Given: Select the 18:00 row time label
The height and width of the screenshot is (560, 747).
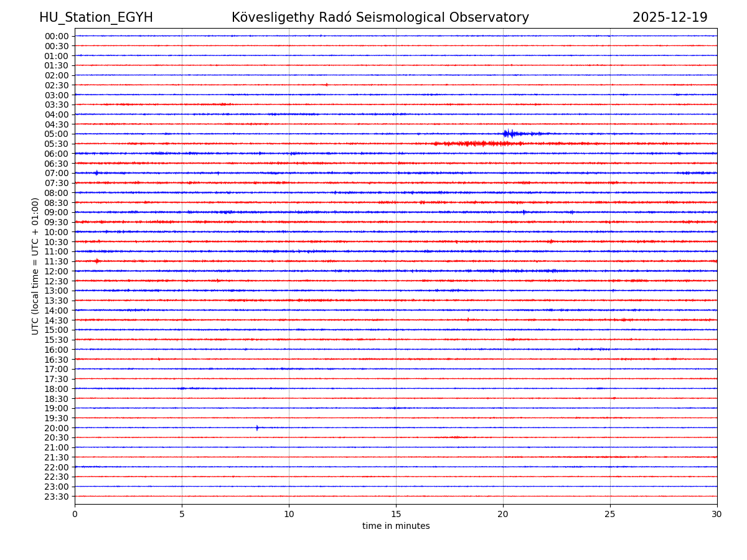Looking at the screenshot, I should 57,389.
